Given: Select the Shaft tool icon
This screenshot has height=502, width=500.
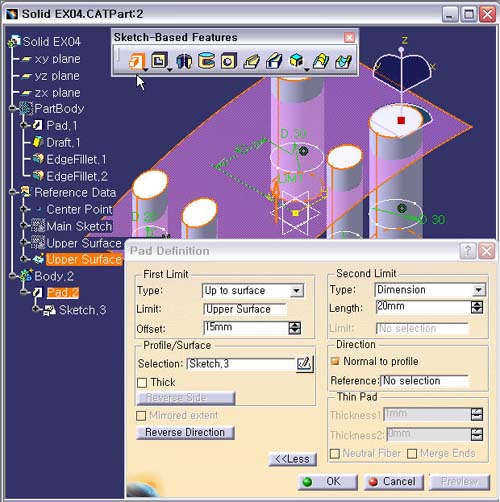Looking at the screenshot, I should tap(184, 61).
